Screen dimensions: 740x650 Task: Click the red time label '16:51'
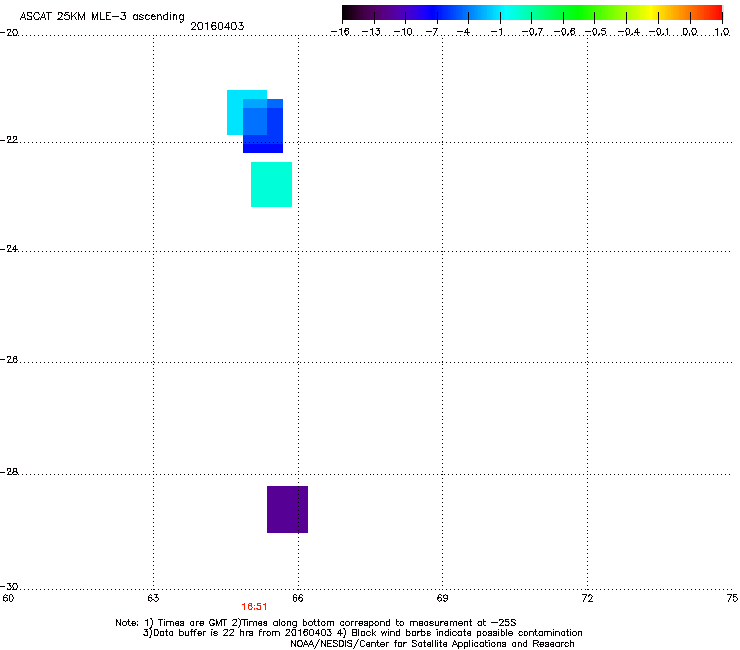254,607
